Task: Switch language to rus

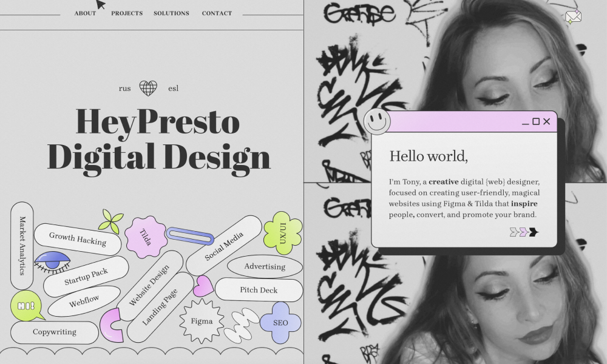Action: tap(124, 89)
